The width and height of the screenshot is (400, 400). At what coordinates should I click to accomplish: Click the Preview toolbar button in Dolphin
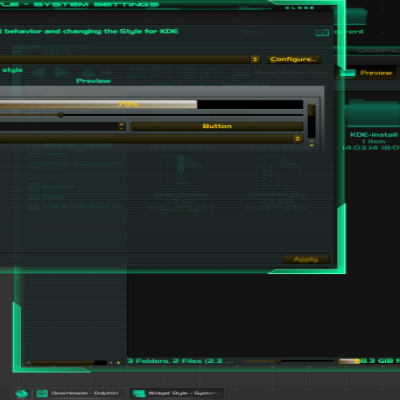coord(368,73)
